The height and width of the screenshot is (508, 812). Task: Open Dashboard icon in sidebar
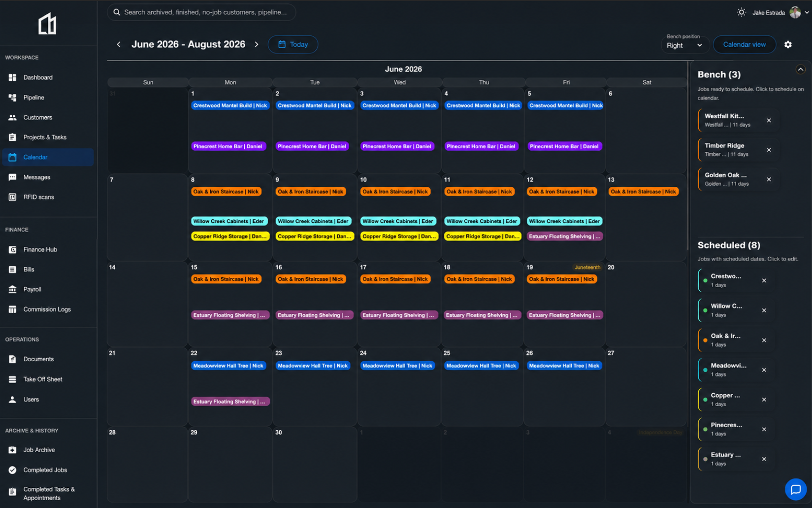[x=12, y=77]
